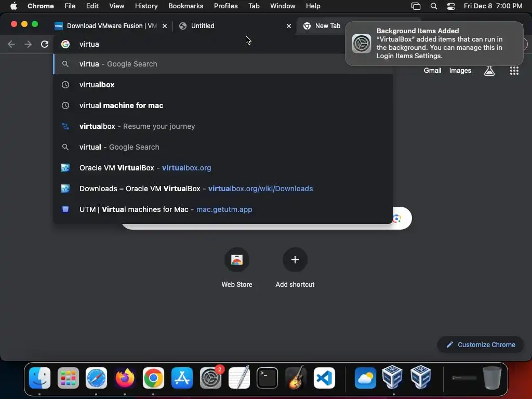The height and width of the screenshot is (399, 532).
Task: Open the Apple menu
Action: click(14, 6)
